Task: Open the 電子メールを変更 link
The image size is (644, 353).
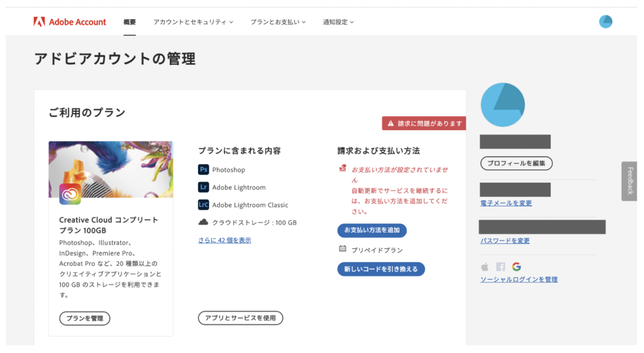Action: click(x=506, y=203)
